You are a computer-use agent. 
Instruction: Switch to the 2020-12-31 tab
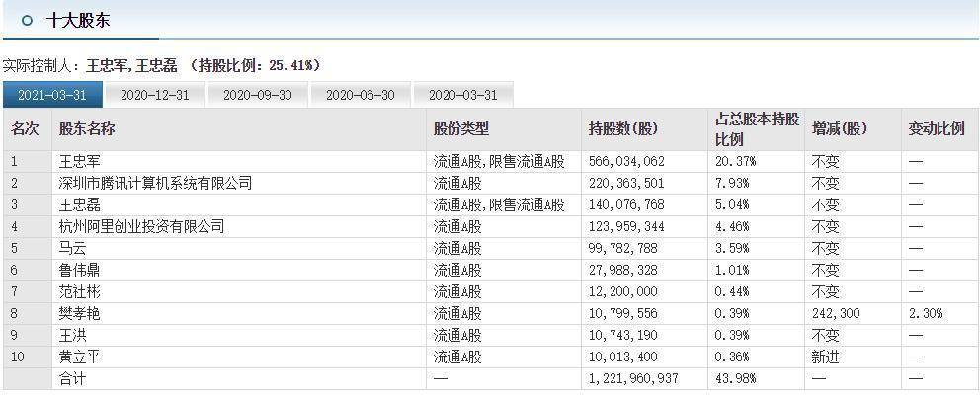[x=154, y=95]
